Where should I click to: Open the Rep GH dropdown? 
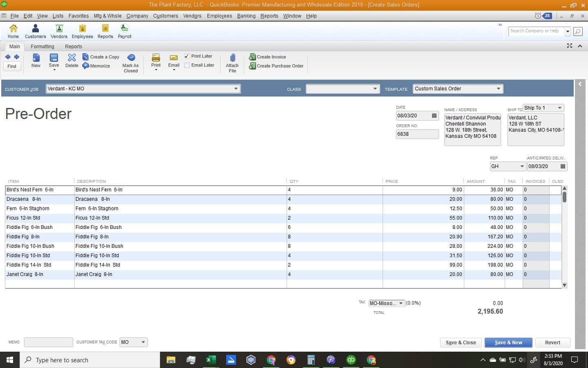click(x=522, y=166)
